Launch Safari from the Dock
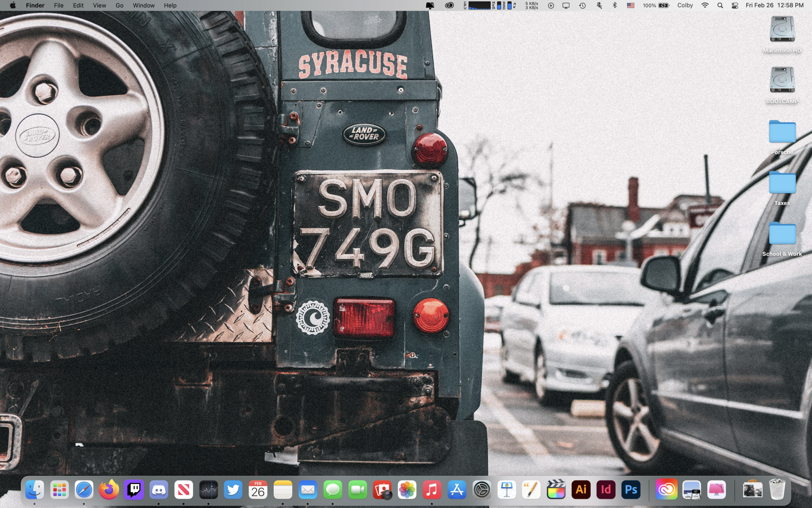812x508 pixels. pyautogui.click(x=84, y=490)
